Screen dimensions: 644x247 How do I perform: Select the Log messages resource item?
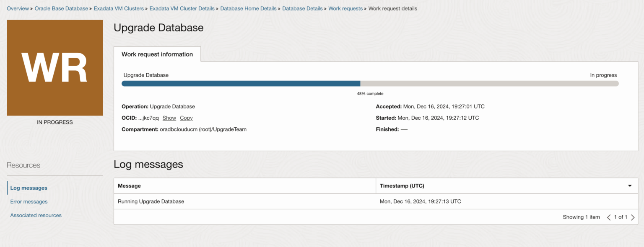pyautogui.click(x=29, y=188)
